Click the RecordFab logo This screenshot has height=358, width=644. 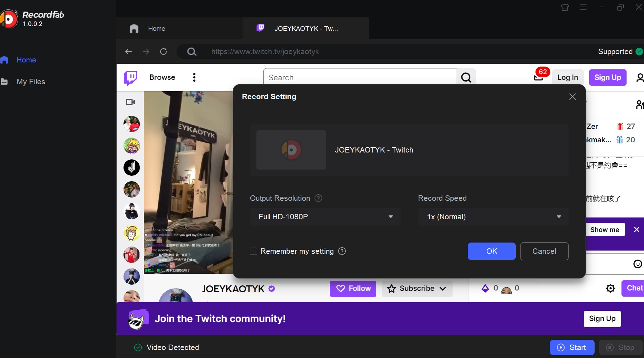pyautogui.click(x=8, y=19)
